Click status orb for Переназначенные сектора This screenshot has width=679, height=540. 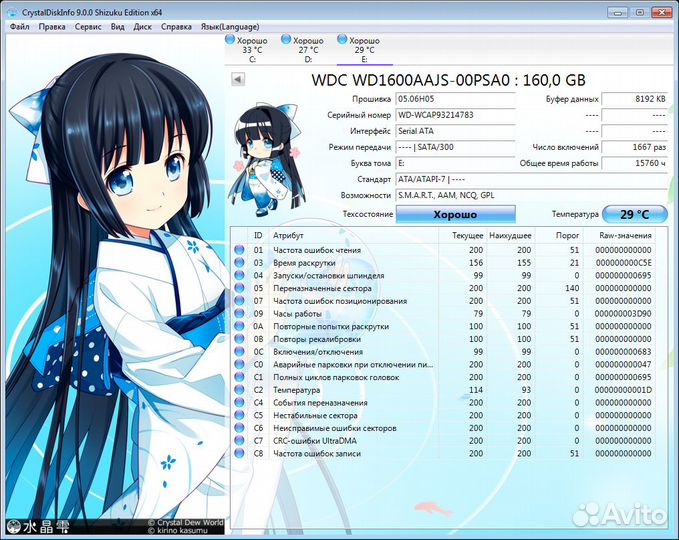click(x=239, y=288)
